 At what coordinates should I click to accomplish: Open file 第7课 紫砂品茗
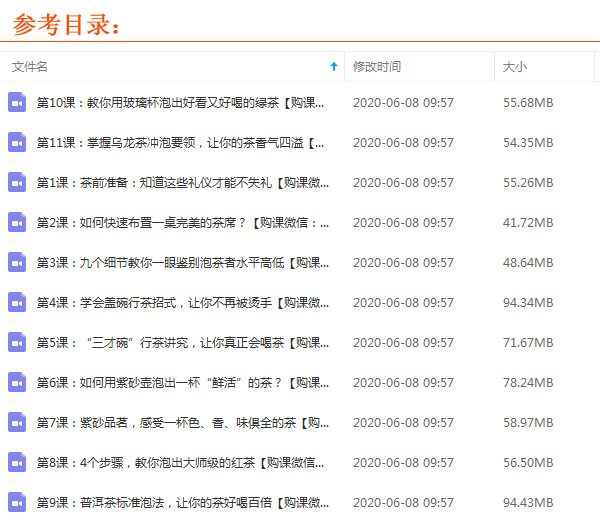[182, 422]
